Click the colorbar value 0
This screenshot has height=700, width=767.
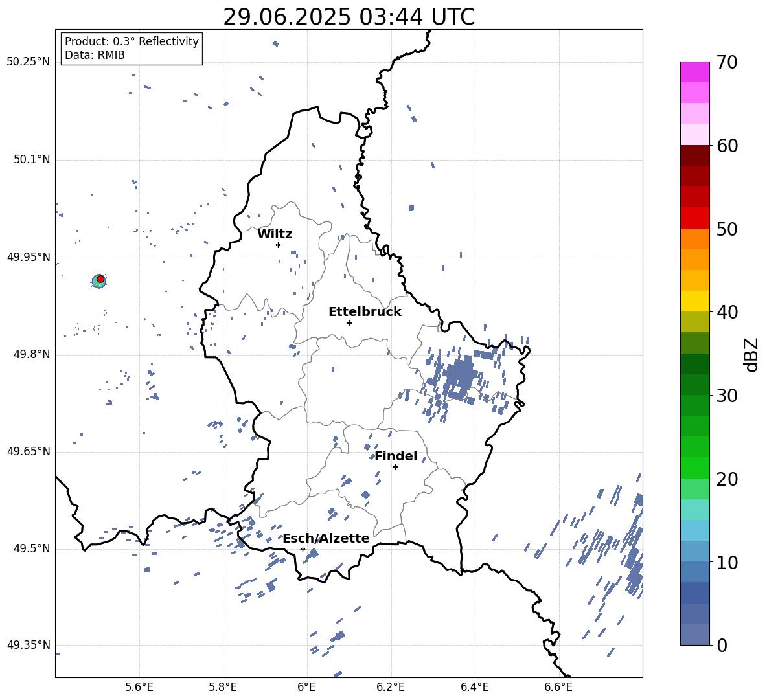(722, 645)
